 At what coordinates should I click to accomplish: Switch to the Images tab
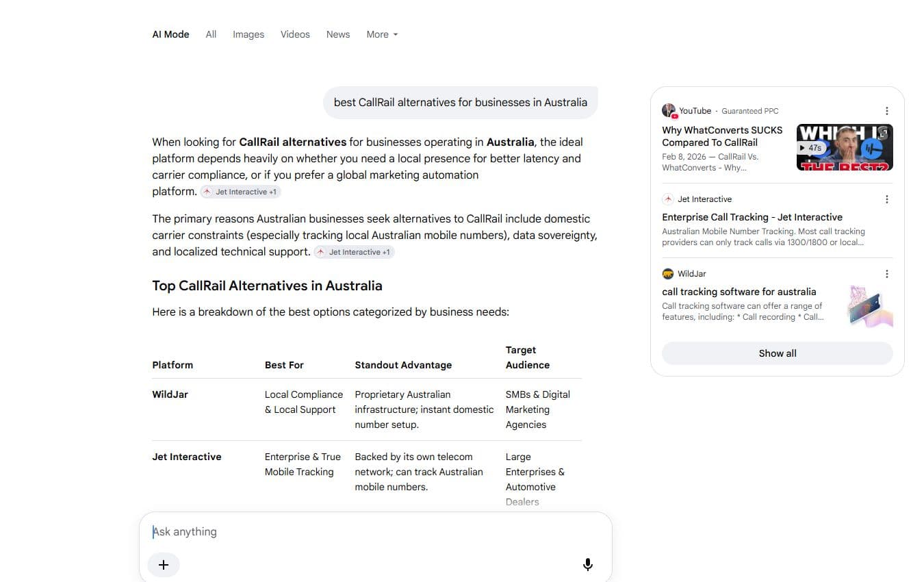(248, 34)
